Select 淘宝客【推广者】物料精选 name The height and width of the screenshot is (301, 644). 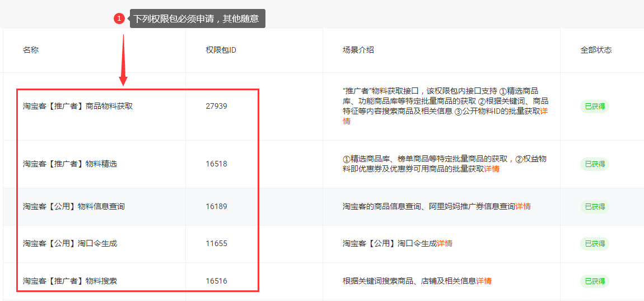[x=70, y=164]
